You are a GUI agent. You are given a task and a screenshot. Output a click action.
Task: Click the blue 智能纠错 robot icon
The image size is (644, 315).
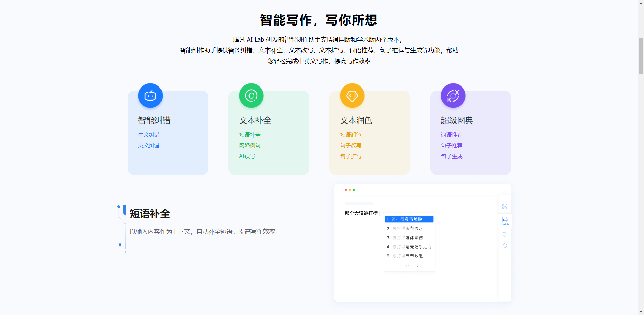pos(150,96)
